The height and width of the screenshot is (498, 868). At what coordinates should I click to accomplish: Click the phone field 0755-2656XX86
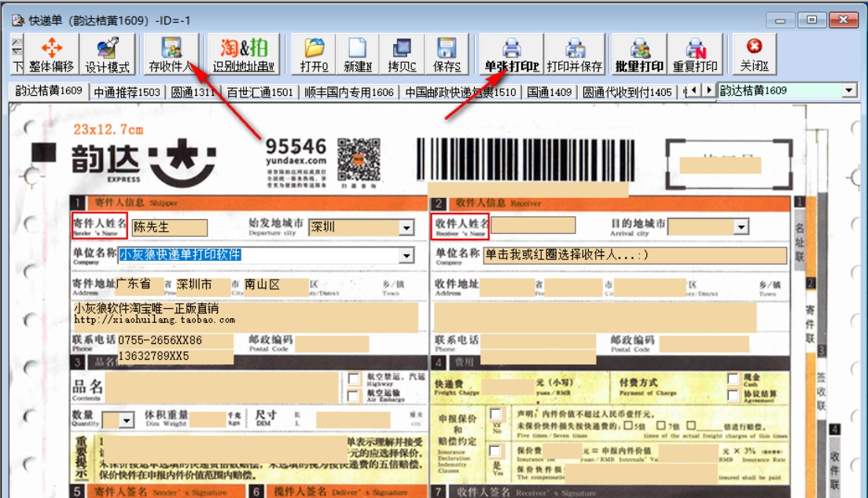[x=175, y=341]
